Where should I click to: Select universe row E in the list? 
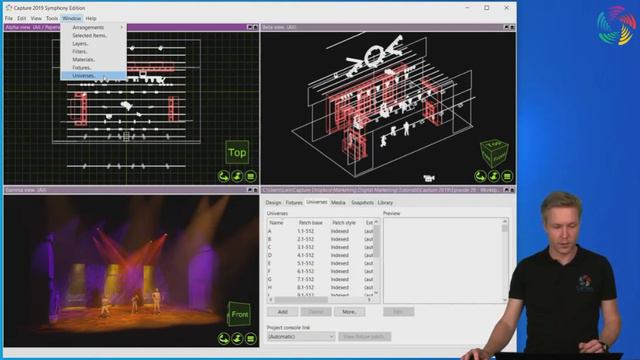(320, 263)
